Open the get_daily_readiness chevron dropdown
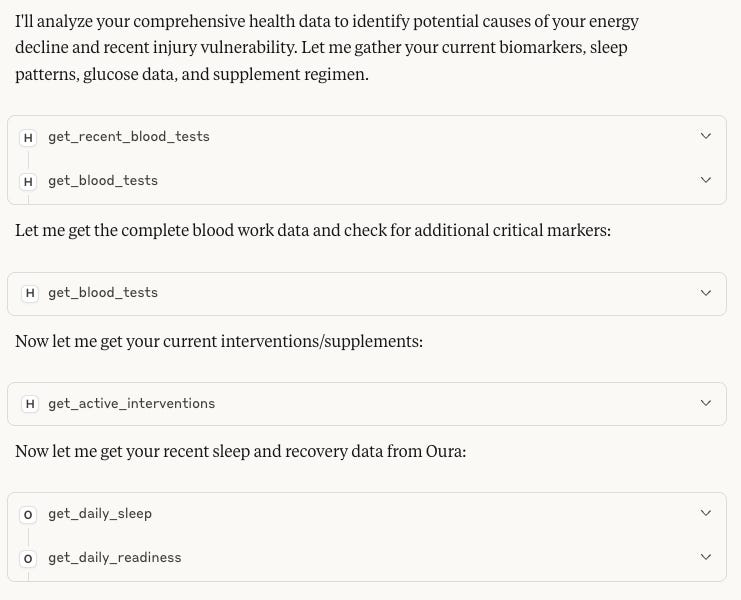The height and width of the screenshot is (600, 741). click(706, 557)
